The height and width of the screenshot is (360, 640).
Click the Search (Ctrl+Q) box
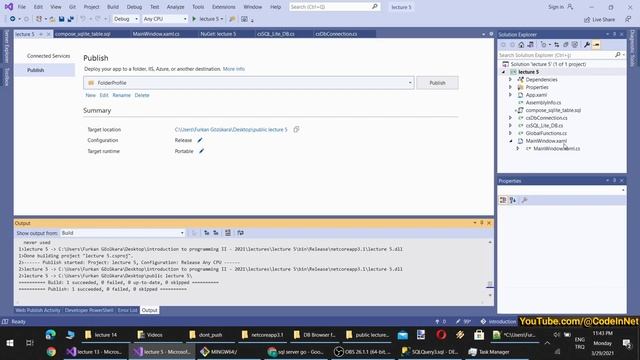point(334,7)
